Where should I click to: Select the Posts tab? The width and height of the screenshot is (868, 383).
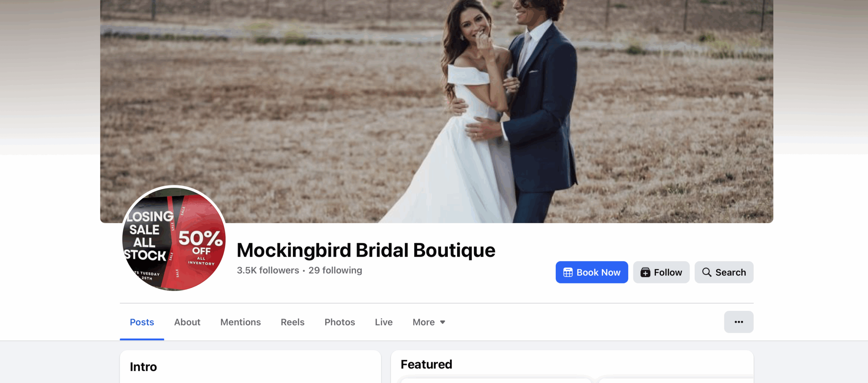pos(142,322)
